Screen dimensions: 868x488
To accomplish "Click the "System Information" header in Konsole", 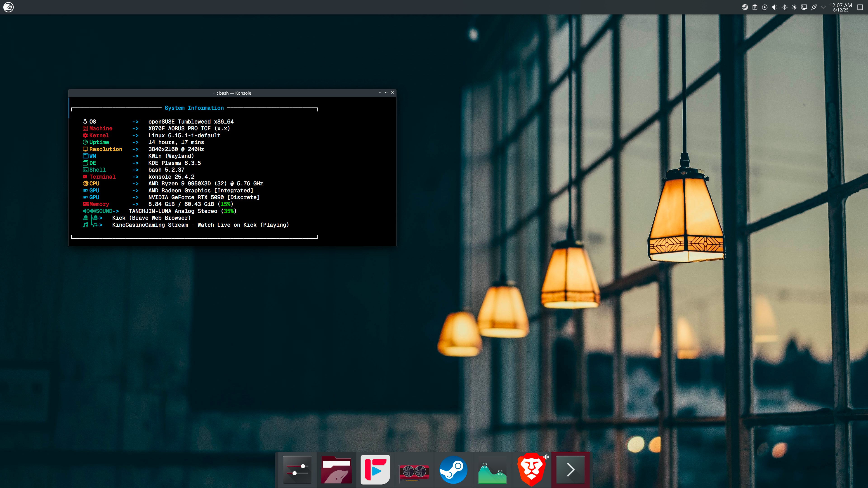I will click(x=194, y=108).
